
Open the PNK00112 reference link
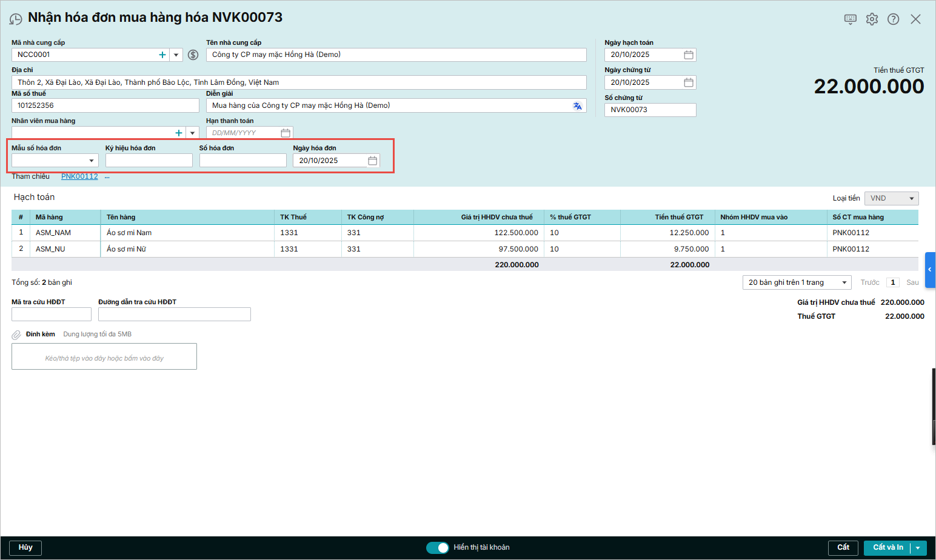coord(79,176)
